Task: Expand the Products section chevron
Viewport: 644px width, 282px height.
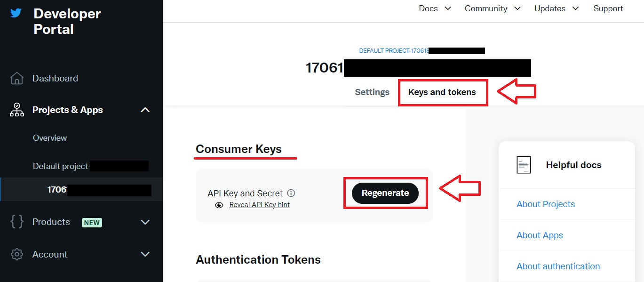Action: click(145, 222)
